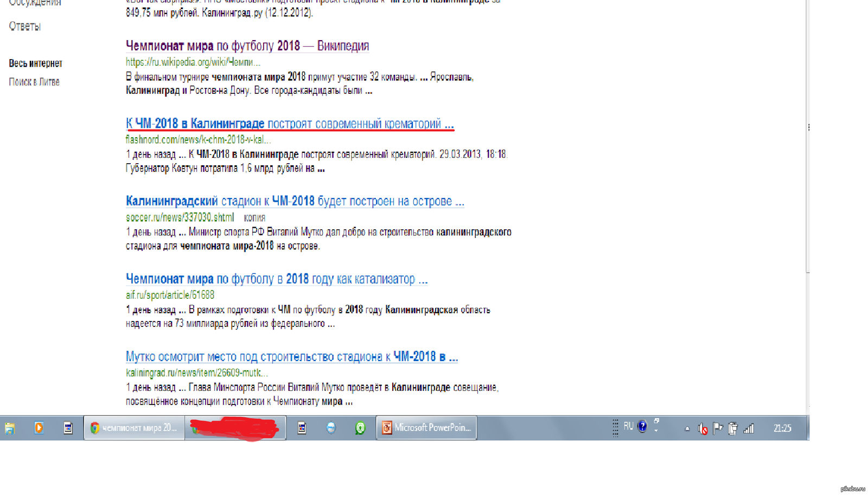This screenshot has width=868, height=495.
Task: Click the taskbar clock showing 21:25
Action: (x=782, y=428)
